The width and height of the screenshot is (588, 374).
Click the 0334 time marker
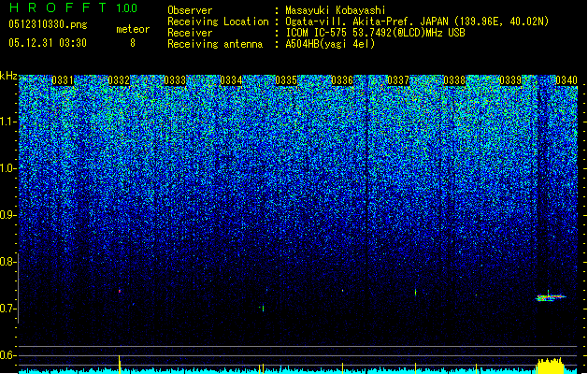pyautogui.click(x=231, y=80)
